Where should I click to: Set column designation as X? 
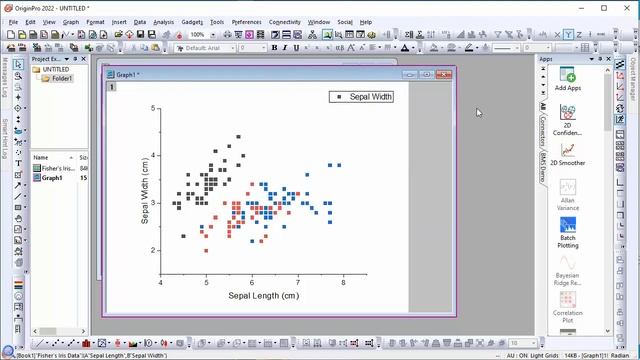point(558,35)
